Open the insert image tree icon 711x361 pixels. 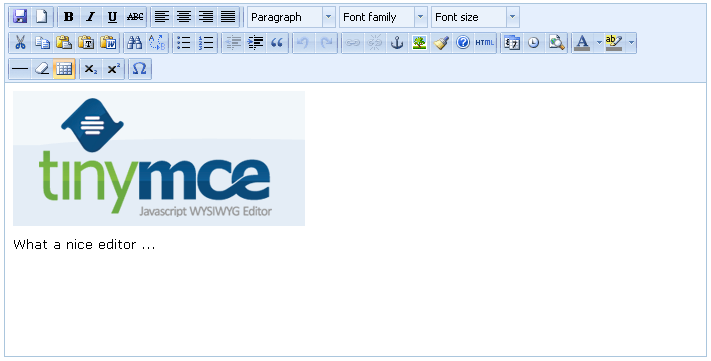click(419, 43)
